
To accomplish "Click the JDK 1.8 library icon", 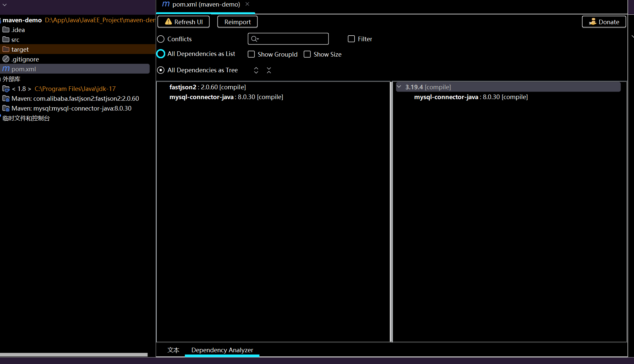I will tap(6, 89).
